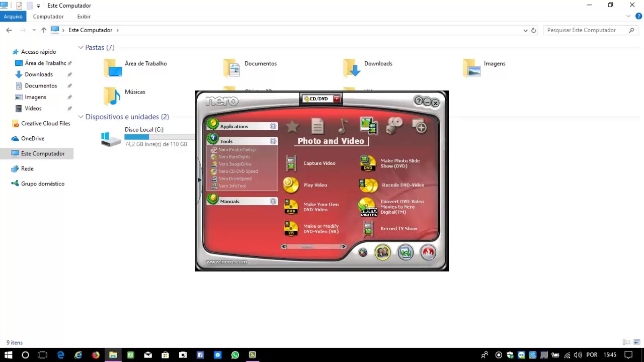Open Firefox from the taskbar

(x=96, y=355)
